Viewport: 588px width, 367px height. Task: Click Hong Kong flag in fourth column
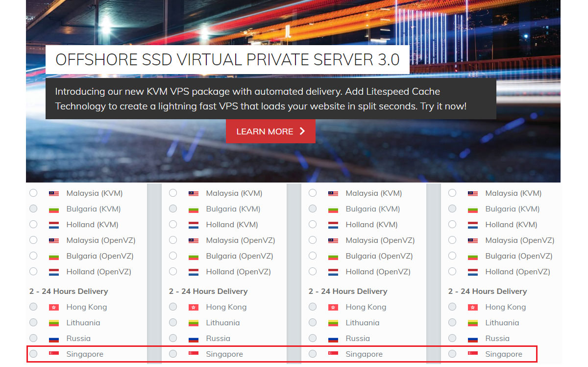tap(473, 308)
